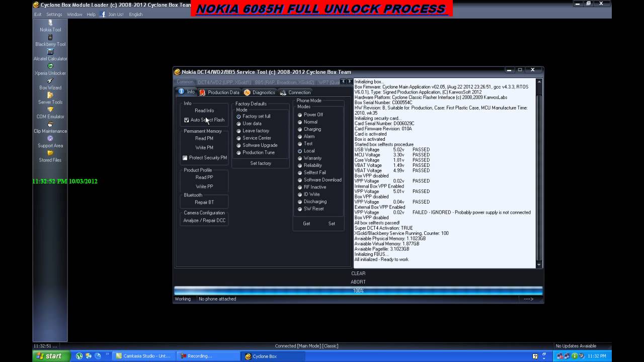Click the Cyclone icon in Service Tool titlebar

(177, 72)
